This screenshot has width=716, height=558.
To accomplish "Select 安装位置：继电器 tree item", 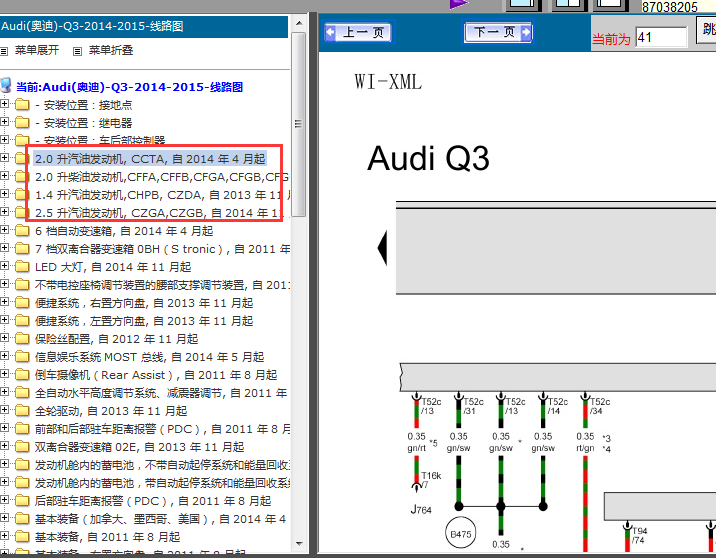I will tap(84, 123).
